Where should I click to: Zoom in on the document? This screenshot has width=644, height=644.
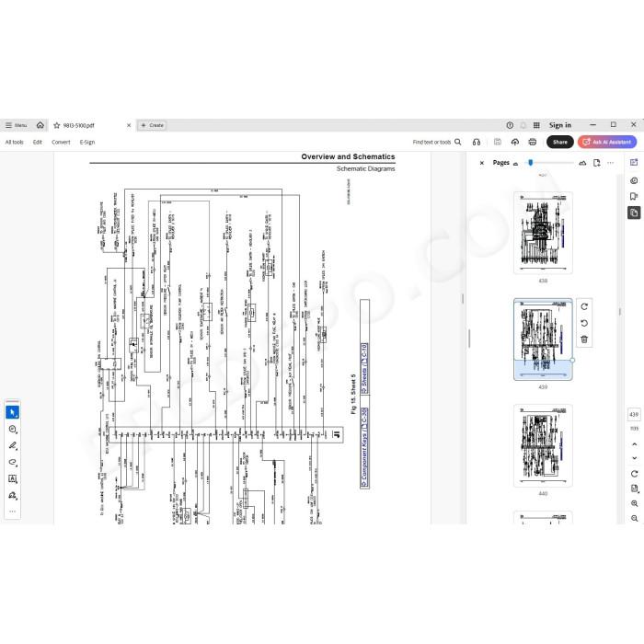[634, 503]
